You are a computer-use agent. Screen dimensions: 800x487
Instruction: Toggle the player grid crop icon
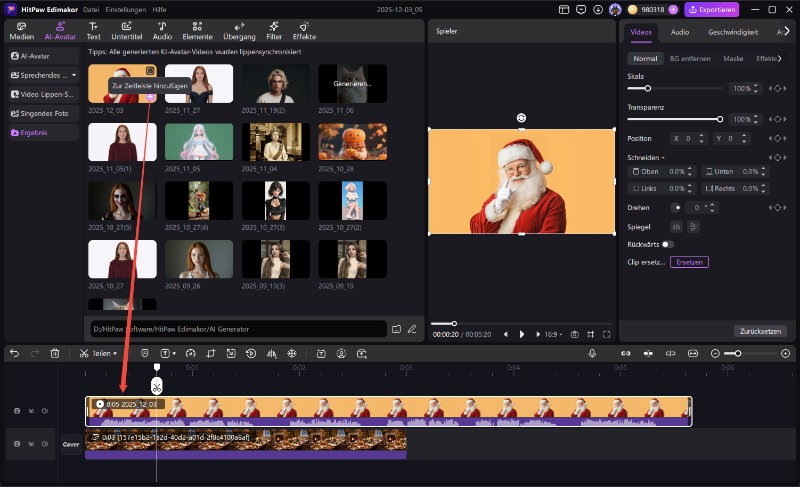(x=590, y=335)
